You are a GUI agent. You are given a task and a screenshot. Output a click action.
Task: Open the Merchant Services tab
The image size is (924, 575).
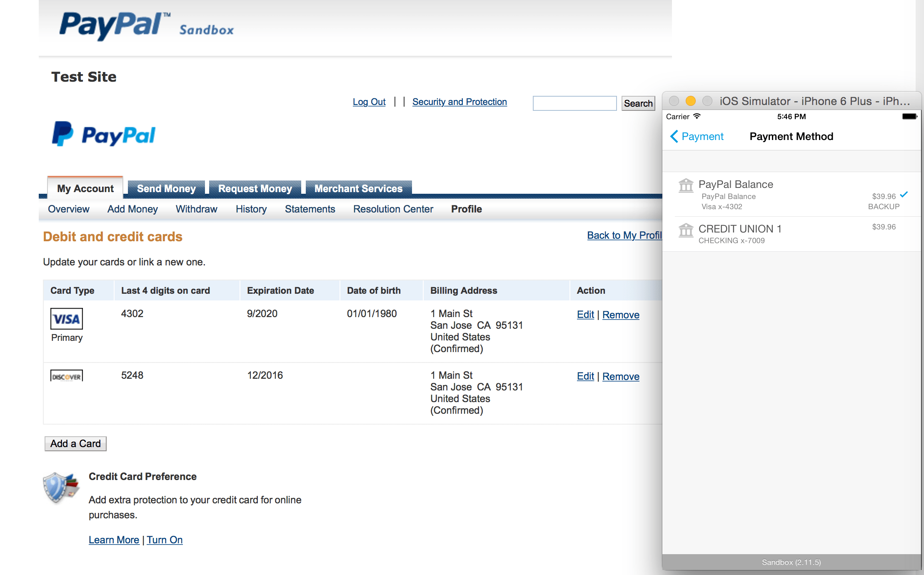coord(358,188)
